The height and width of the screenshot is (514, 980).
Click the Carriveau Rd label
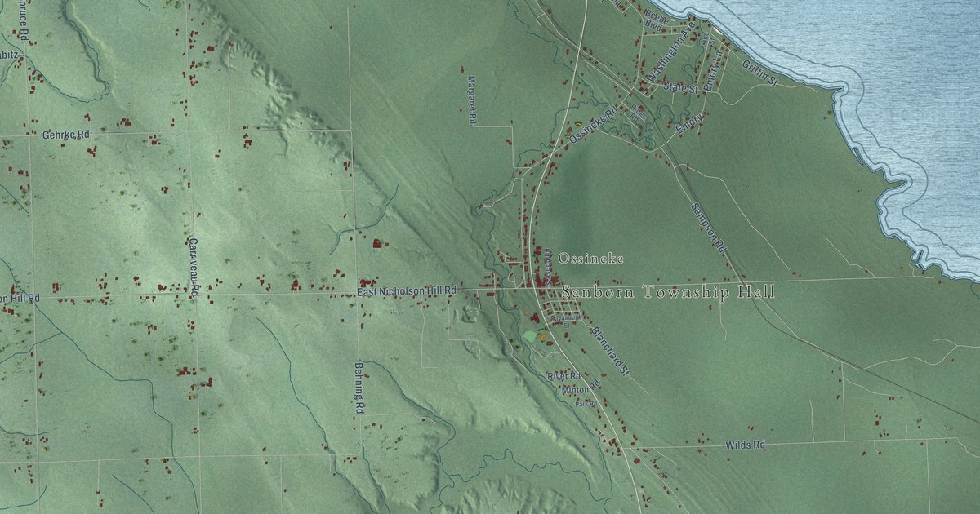[194, 268]
